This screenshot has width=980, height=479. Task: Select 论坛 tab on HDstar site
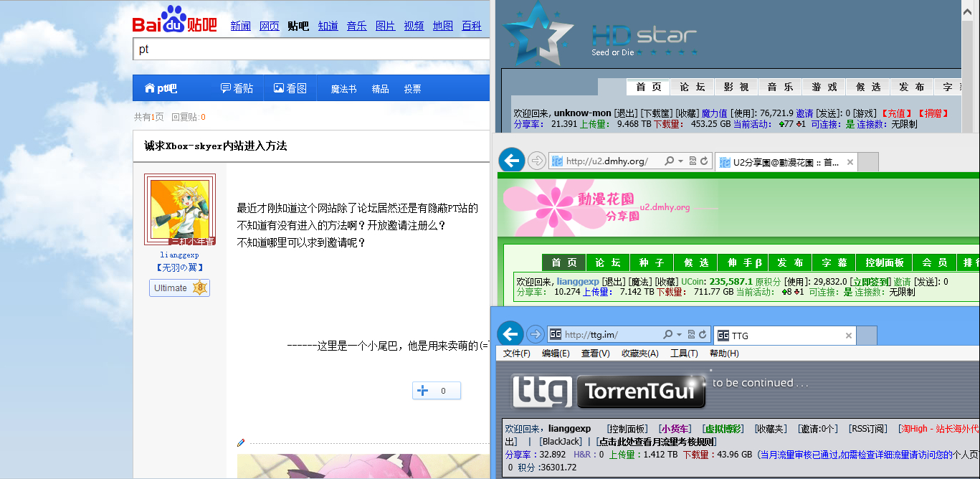click(x=692, y=87)
